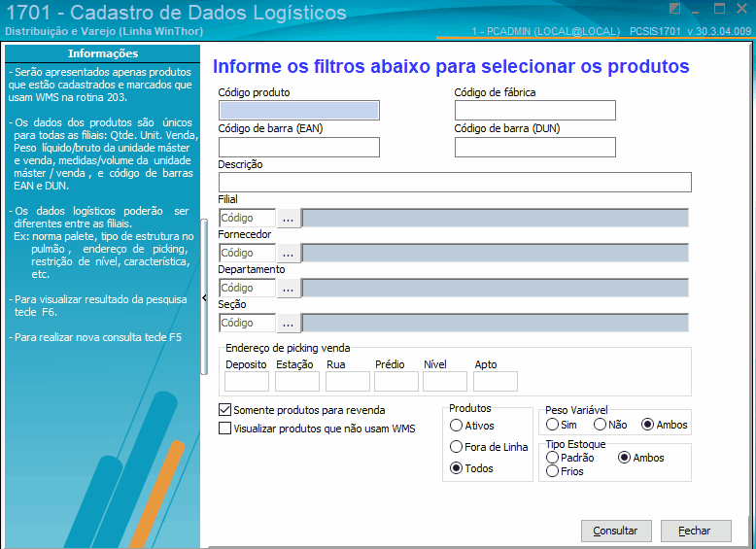This screenshot has width=756, height=549.
Task: Select Fora de Linha radio option
Action: pyautogui.click(x=456, y=447)
